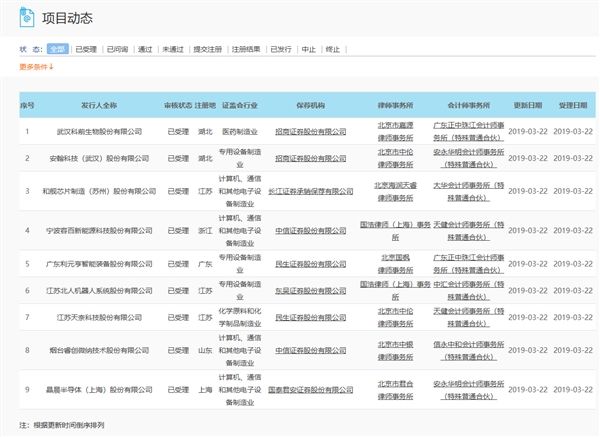Select the 全部 status filter
The width and height of the screenshot is (600, 437).
[x=58, y=49]
